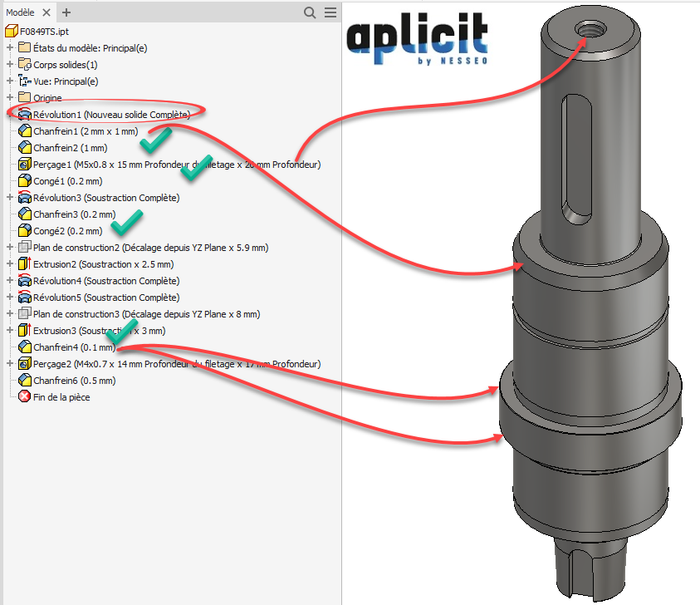Select Corps solides(1) row text
Image resolution: width=700 pixels, height=605 pixels.
[65, 65]
